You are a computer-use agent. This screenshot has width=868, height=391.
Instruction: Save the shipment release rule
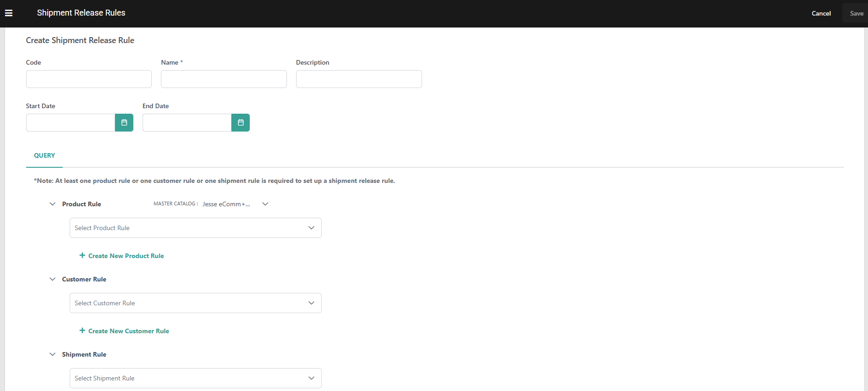(x=857, y=13)
